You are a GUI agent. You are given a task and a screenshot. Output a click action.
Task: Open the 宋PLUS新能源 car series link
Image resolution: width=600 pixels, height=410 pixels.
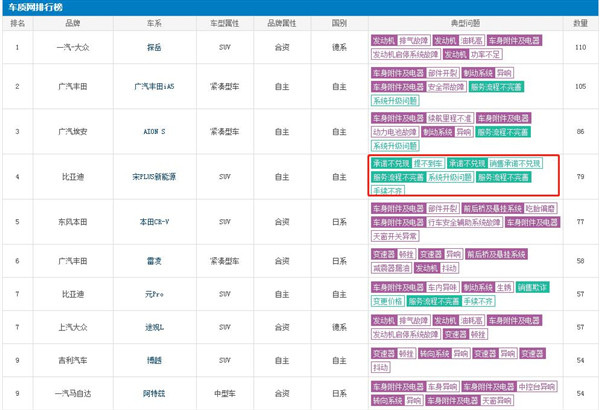coord(154,177)
